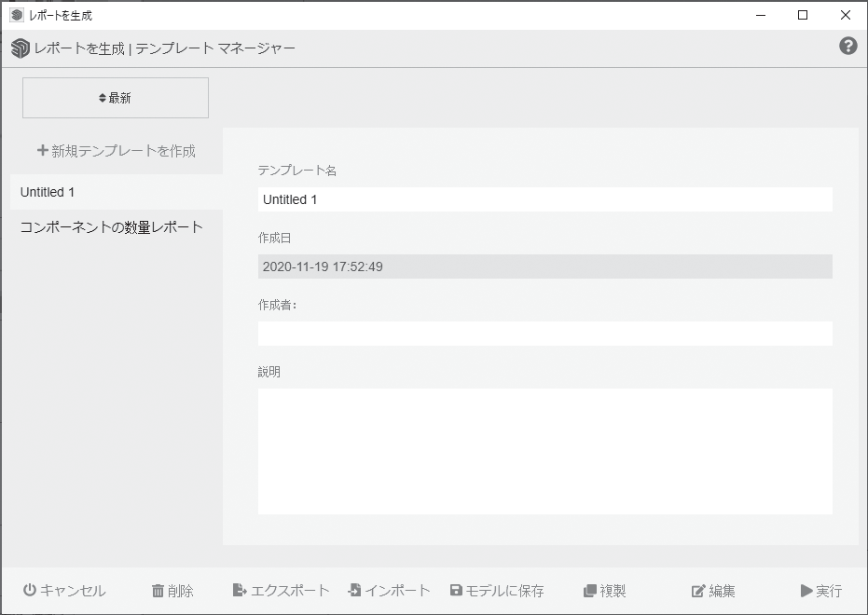Image resolution: width=868 pixels, height=615 pixels.
Task: Create a new template via 新規テンプレートを作成
Action: [116, 149]
